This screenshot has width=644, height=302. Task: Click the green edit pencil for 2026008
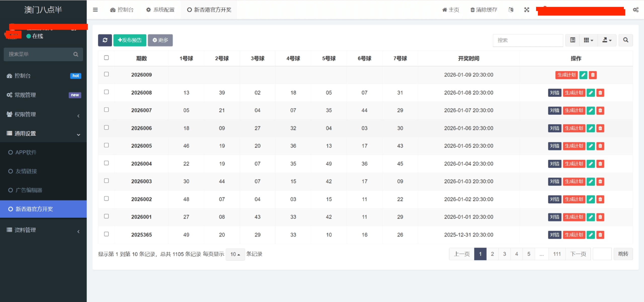point(590,93)
